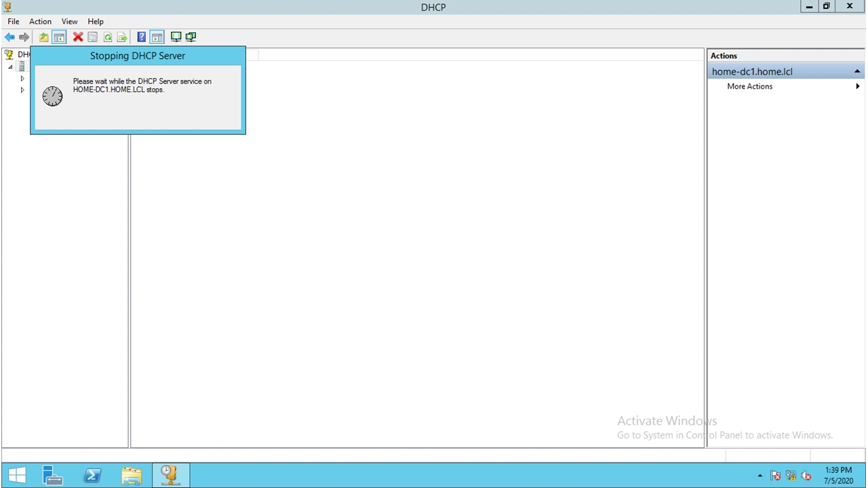868x488 pixels.
Task: Launch Server Manager from the taskbar
Action: 52,475
